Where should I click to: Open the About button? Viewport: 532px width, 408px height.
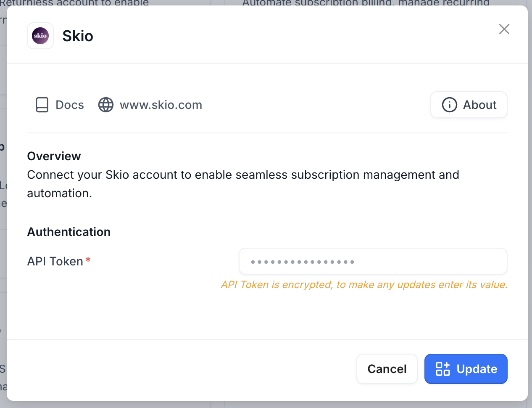pos(469,105)
